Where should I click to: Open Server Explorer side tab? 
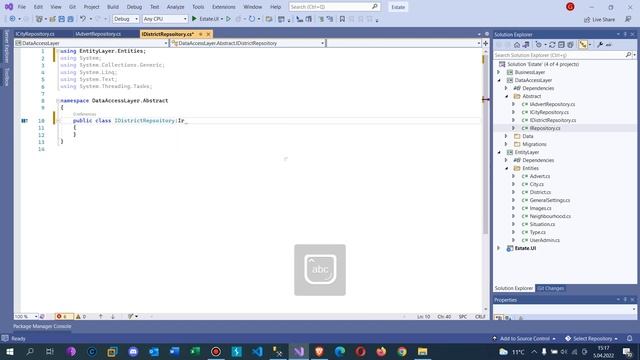(x=7, y=47)
